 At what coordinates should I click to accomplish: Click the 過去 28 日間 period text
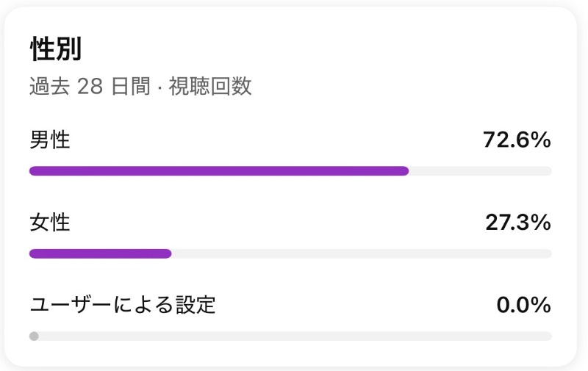tap(90, 86)
